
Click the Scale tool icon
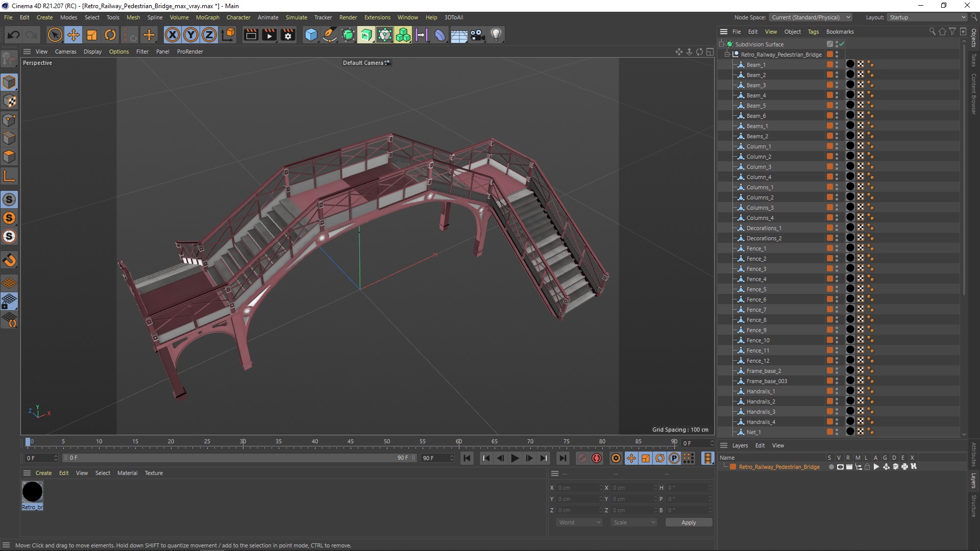tap(92, 35)
